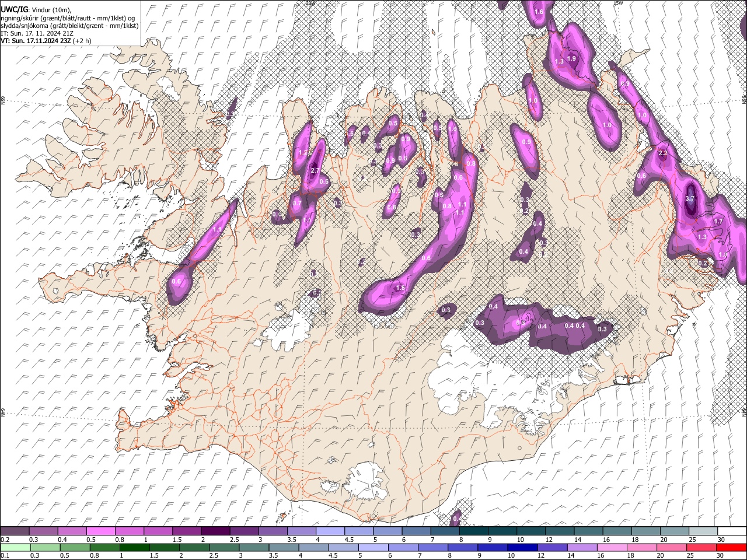The width and height of the screenshot is (747, 560).
Task: Select the 'IT: Sun. 17. 11. 2024 21Z' line
Action: coord(37,33)
